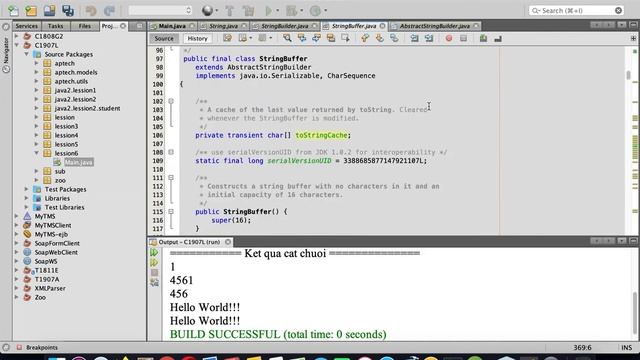
Task: Close the StringBuffer.java editor tab
Action: (382, 26)
